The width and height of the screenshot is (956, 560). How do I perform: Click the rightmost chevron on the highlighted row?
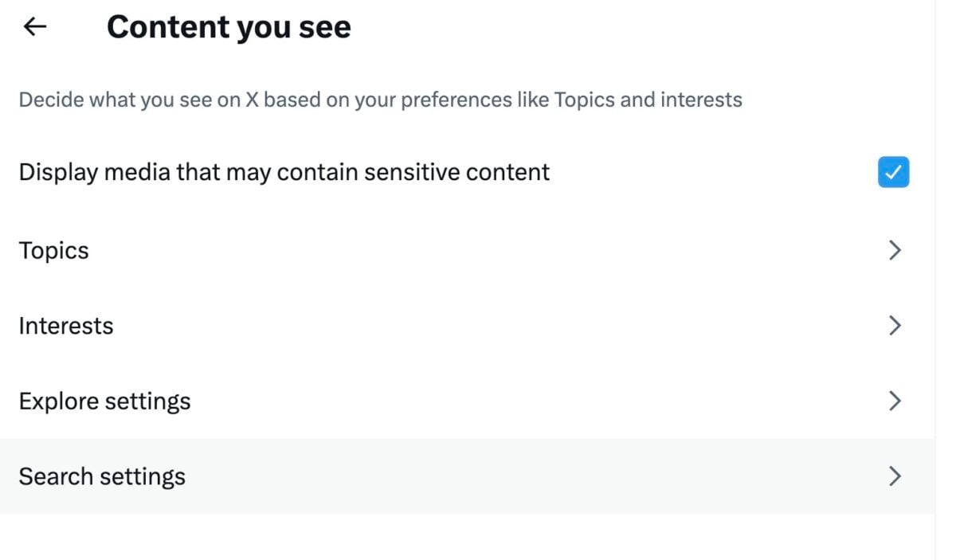coord(895,476)
